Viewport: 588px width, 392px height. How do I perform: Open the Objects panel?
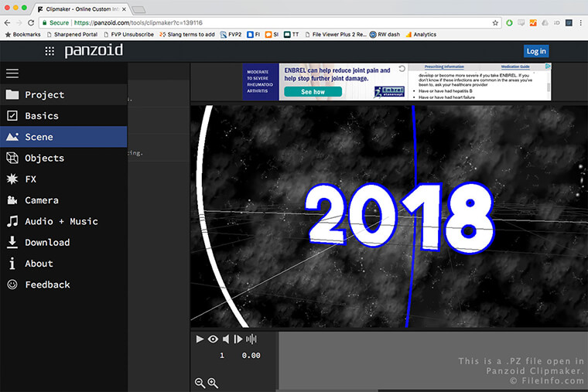pos(44,158)
